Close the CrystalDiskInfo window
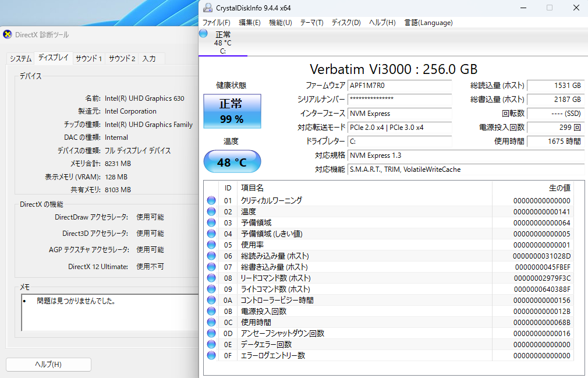The image size is (588, 378). [576, 8]
